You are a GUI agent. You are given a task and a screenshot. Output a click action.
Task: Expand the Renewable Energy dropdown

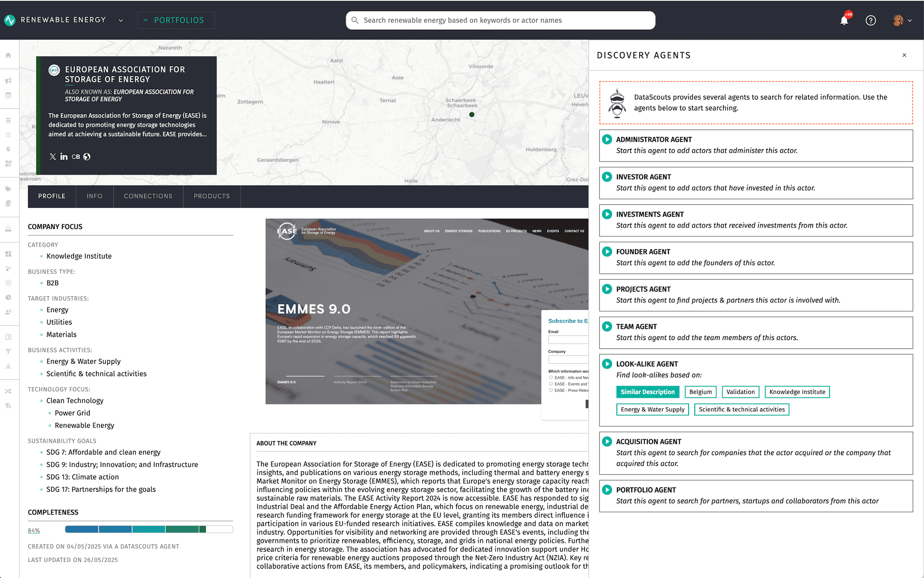tap(121, 20)
